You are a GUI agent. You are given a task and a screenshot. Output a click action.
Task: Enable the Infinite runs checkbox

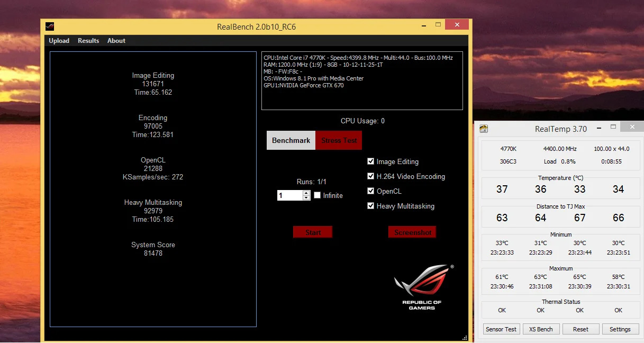[x=318, y=195]
